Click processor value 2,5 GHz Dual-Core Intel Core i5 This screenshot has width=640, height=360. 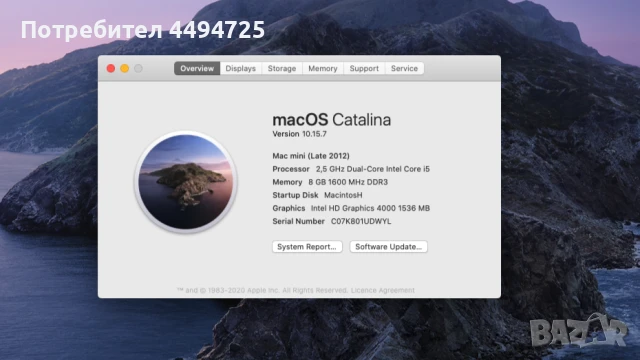click(373, 169)
